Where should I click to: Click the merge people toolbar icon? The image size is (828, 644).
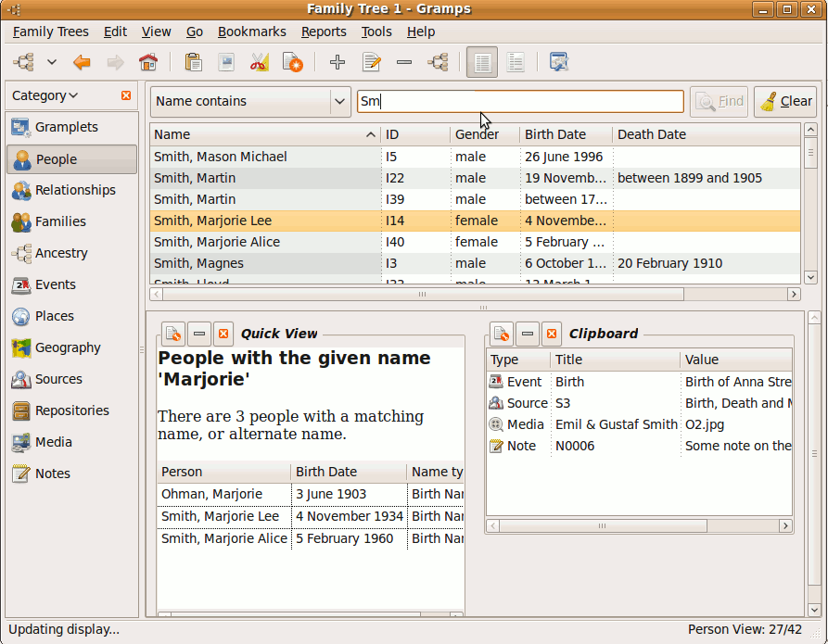click(x=438, y=62)
